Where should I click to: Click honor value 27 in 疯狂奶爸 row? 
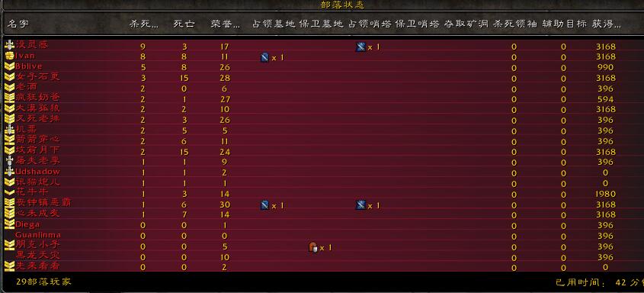[x=225, y=99]
